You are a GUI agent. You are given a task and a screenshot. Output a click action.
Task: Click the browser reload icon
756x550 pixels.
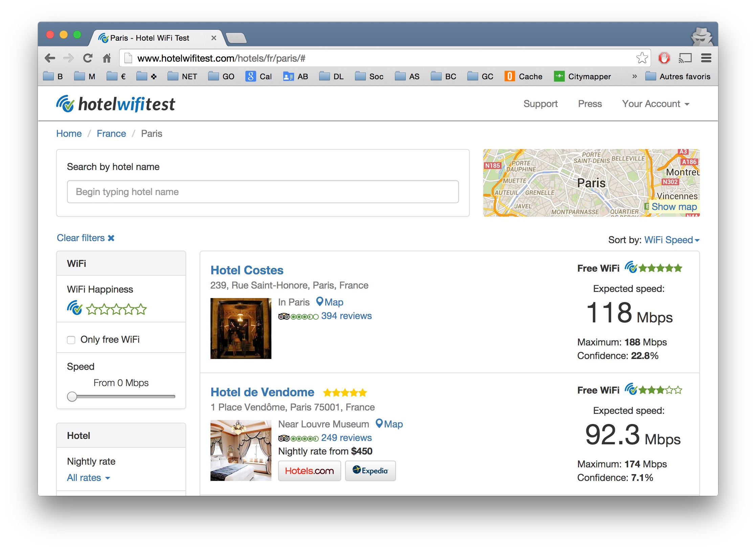pos(88,58)
